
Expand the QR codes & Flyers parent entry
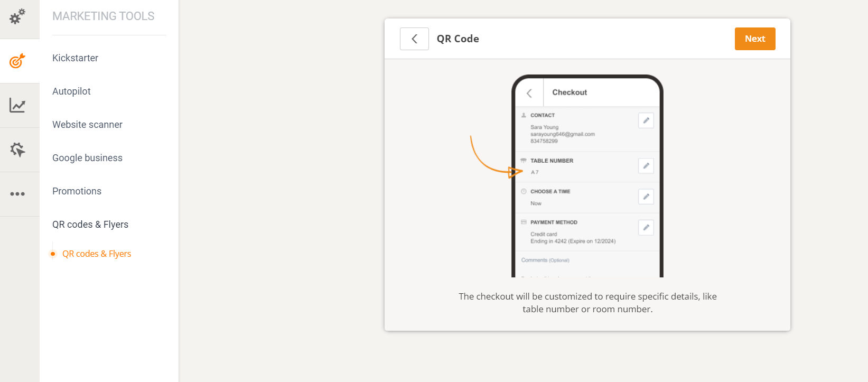tap(90, 224)
